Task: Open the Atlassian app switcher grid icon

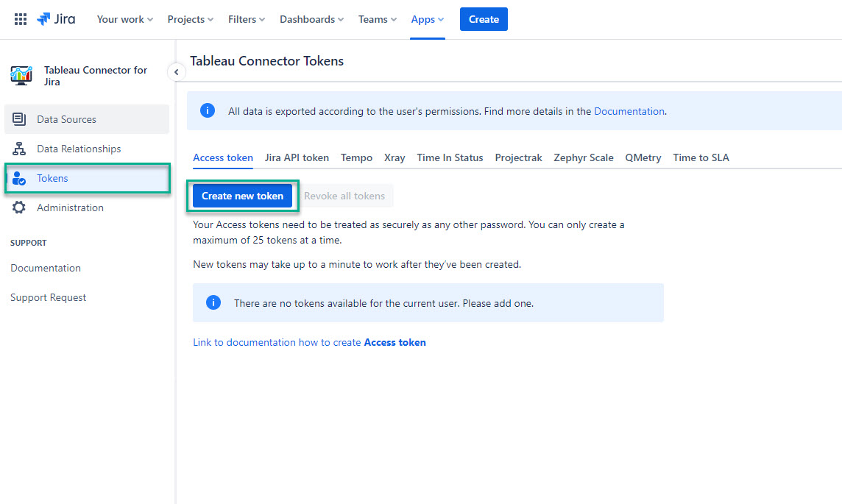Action: click(x=20, y=18)
